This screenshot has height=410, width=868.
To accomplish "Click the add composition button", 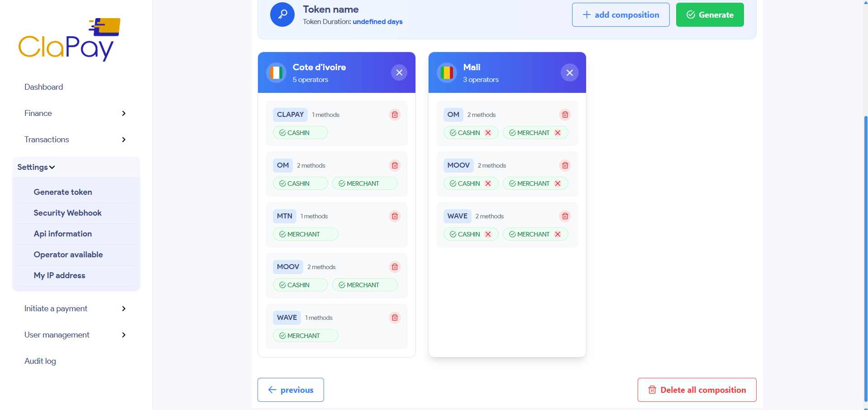I will (x=620, y=14).
